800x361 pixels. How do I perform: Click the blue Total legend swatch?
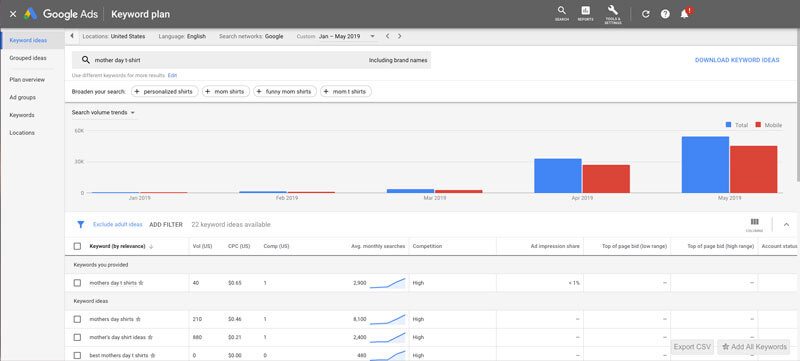pyautogui.click(x=729, y=125)
